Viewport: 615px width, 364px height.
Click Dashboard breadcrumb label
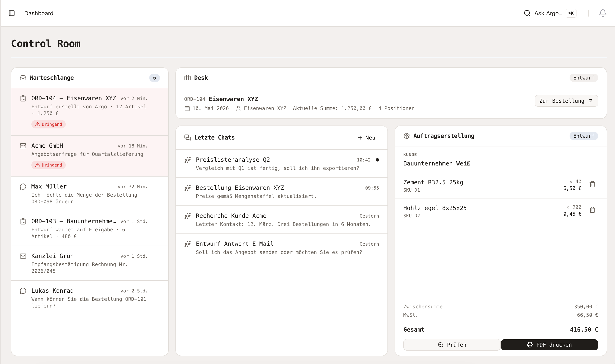[x=39, y=13]
